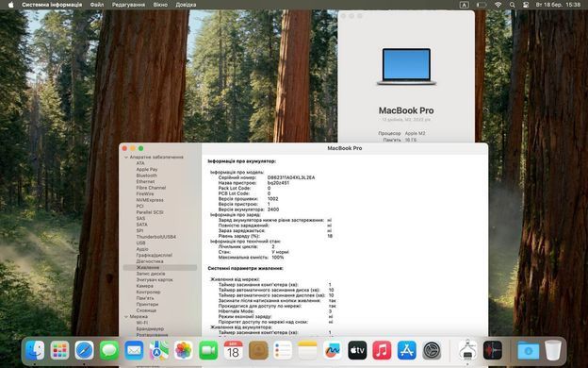Click the date and time in menu bar
This screenshot has width=588, height=368.
tap(559, 5)
